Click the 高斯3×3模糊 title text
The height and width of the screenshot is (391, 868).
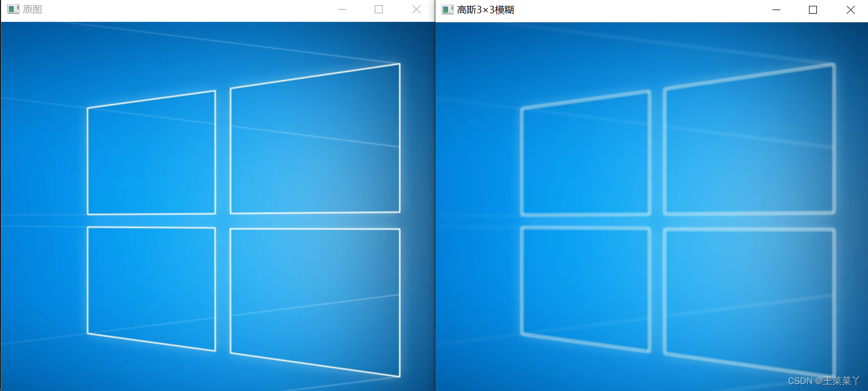485,10
